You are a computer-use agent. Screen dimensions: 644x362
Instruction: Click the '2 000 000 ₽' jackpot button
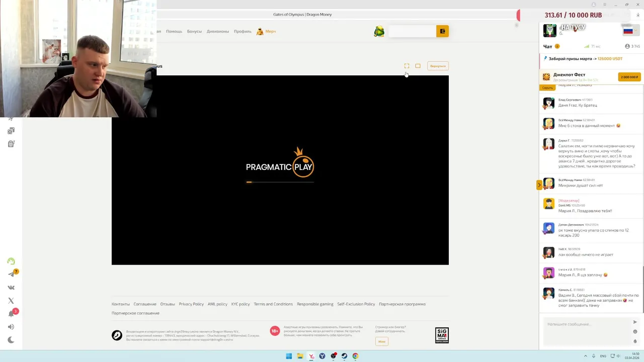[x=629, y=77]
